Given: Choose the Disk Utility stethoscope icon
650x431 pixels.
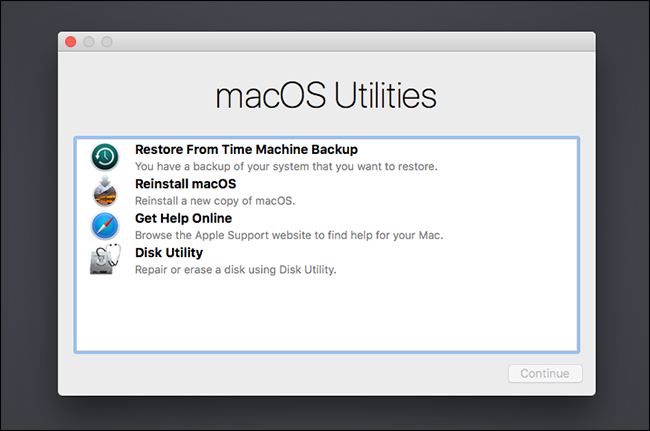Looking at the screenshot, I should pyautogui.click(x=105, y=260).
